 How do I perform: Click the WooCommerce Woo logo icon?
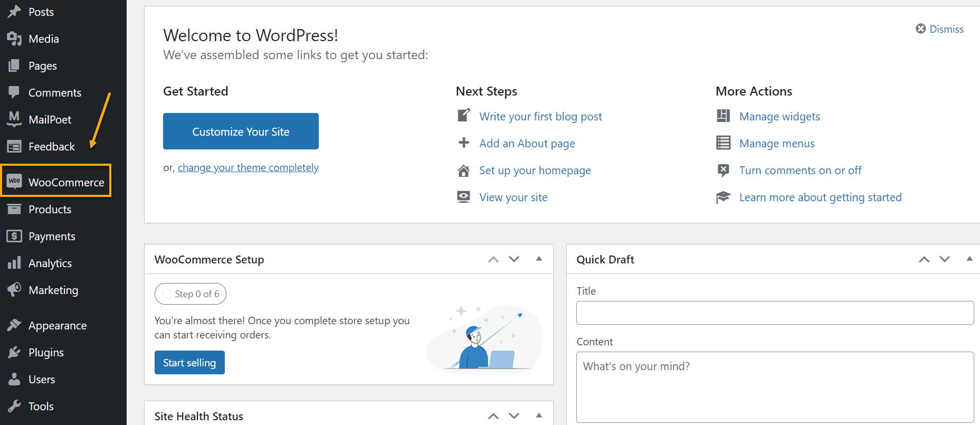14,181
